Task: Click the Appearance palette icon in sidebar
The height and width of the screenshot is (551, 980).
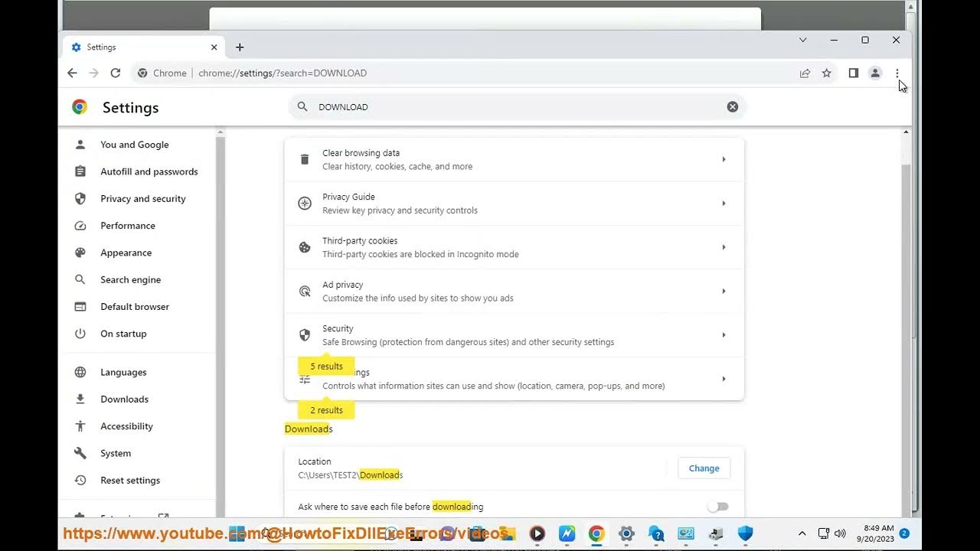Action: coord(80,253)
